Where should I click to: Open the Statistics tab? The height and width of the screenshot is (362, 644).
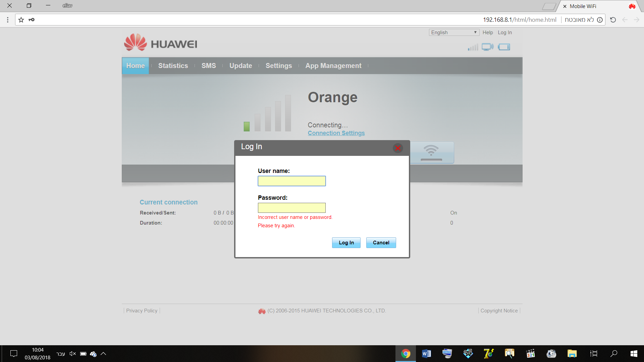click(x=173, y=66)
